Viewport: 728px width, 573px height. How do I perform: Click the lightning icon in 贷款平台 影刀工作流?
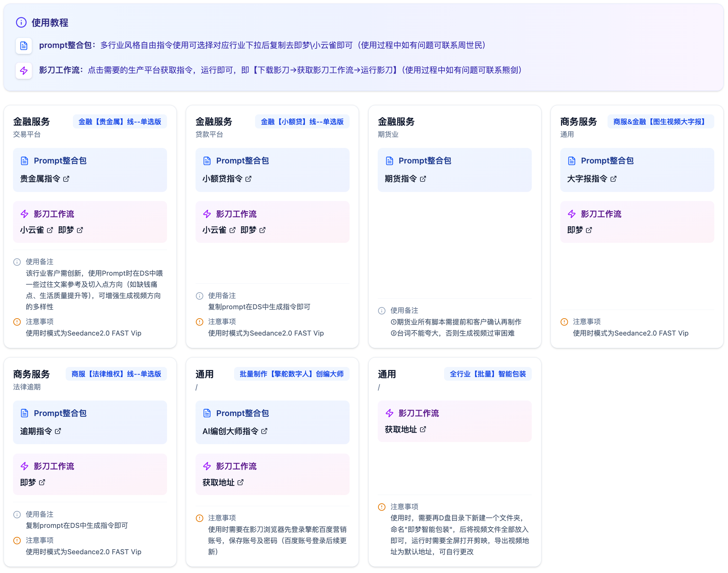pyautogui.click(x=207, y=214)
